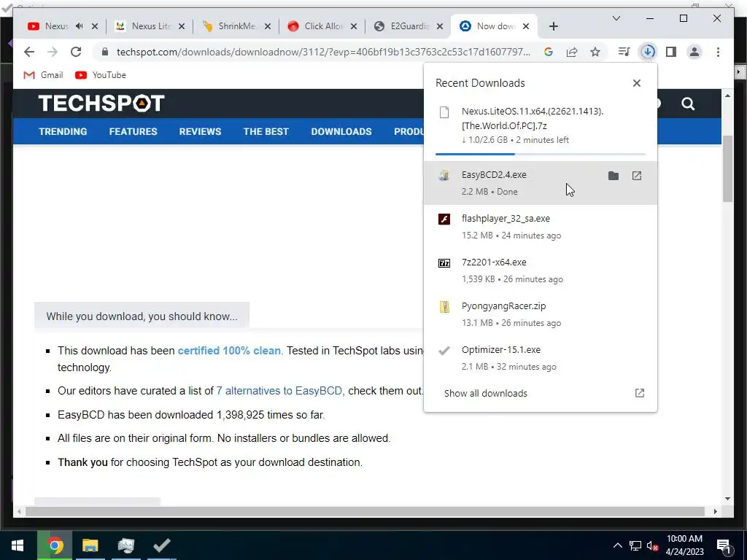Click the Nexus LiteOS download file icon
This screenshot has width=747, height=560.
tap(444, 112)
